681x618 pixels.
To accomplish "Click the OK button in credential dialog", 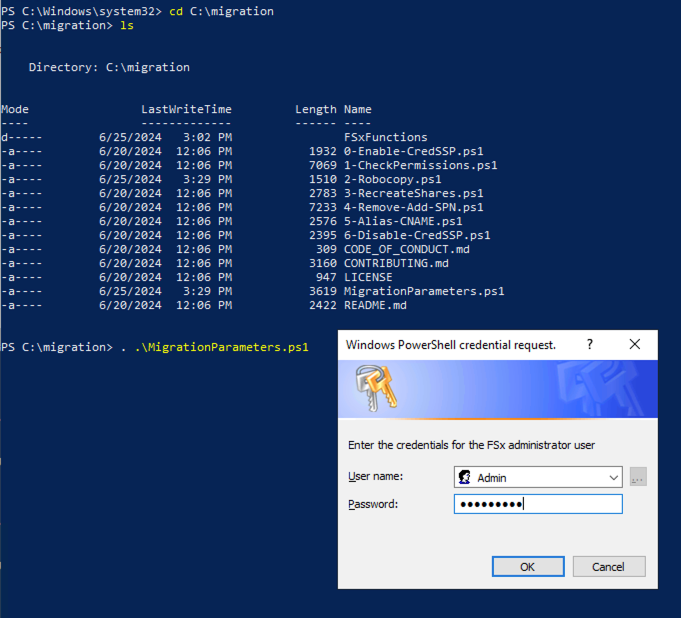I will click(x=528, y=566).
